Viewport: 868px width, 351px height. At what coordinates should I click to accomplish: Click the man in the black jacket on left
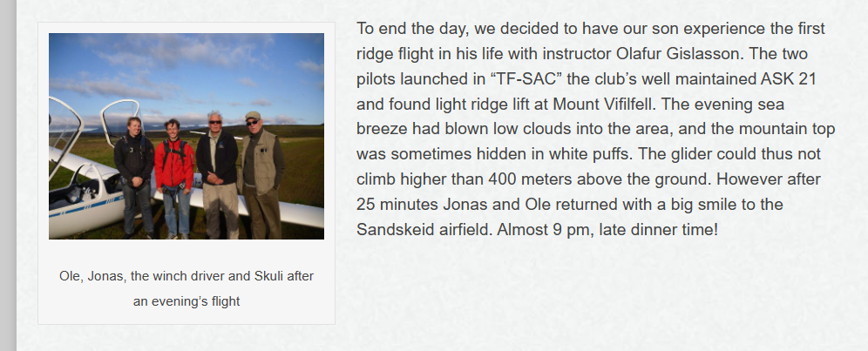[134, 177]
